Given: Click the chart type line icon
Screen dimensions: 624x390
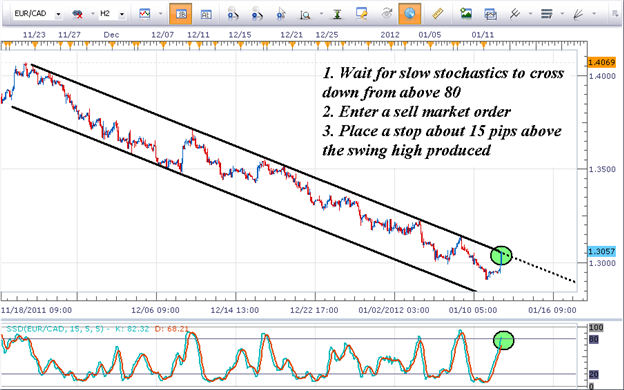Looking at the screenshot, I should [145, 14].
